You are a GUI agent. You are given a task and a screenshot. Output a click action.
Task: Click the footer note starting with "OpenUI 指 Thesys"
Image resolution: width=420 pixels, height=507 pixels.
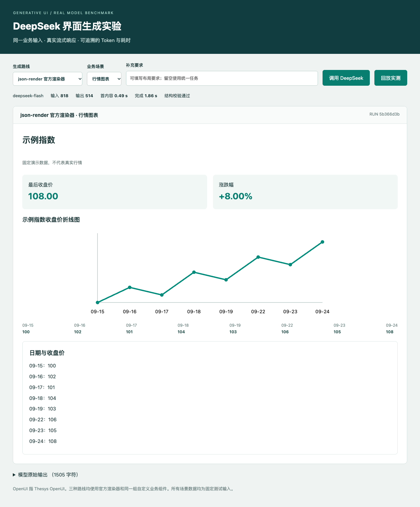(x=124, y=489)
